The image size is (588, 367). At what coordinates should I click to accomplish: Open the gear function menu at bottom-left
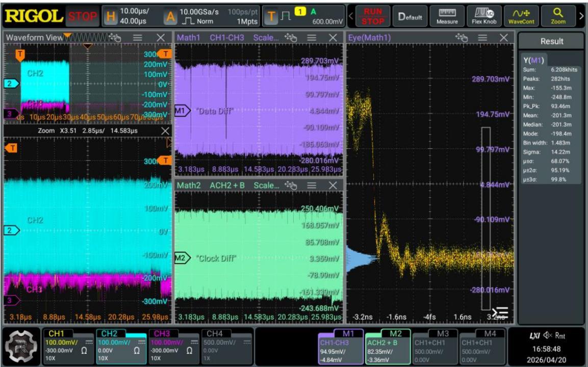(22, 347)
